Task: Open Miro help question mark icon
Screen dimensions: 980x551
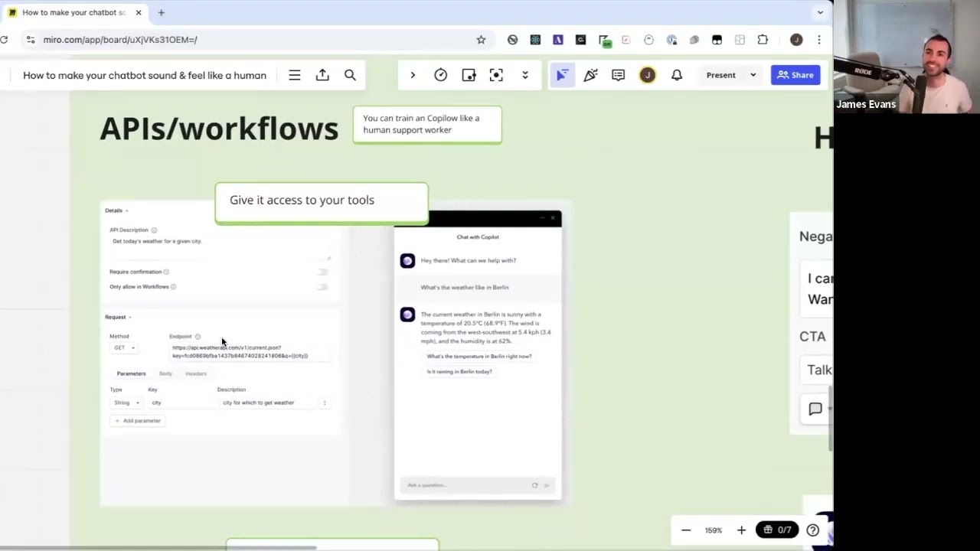Action: pyautogui.click(x=813, y=530)
